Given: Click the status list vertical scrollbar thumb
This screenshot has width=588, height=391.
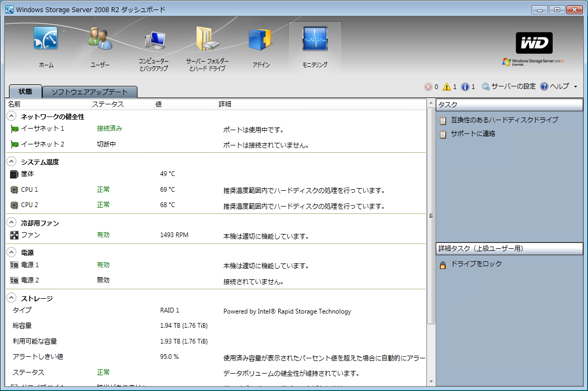Looking at the screenshot, I should 431,216.
